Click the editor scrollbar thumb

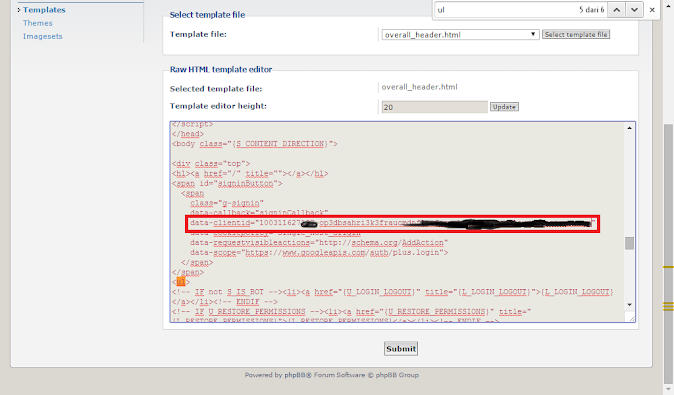[629, 243]
